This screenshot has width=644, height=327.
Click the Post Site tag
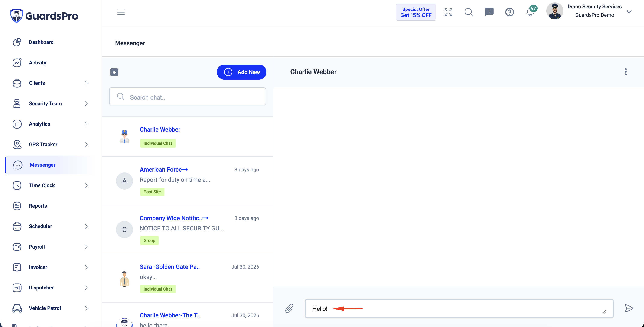[152, 192]
